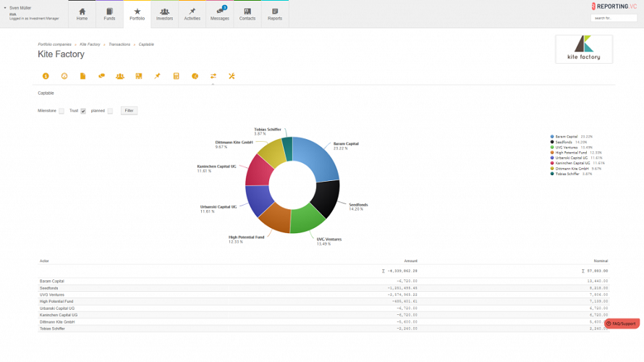644x362 pixels.
Task: Uncheck the Trust checkbox
Action: pos(83,111)
